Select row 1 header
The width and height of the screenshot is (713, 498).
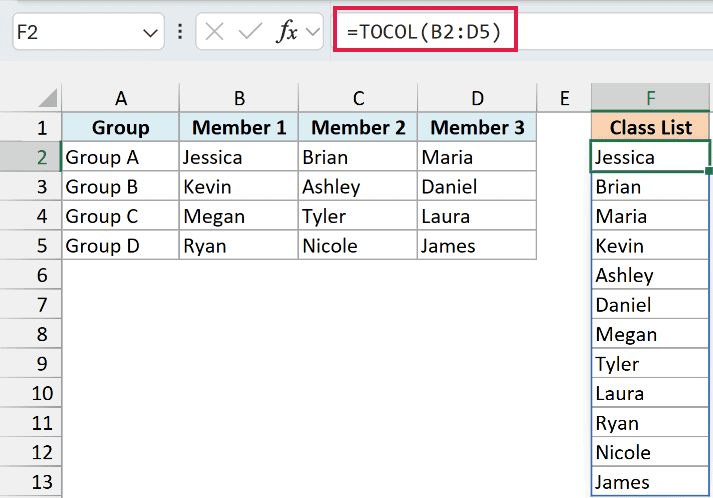pyautogui.click(x=30, y=127)
